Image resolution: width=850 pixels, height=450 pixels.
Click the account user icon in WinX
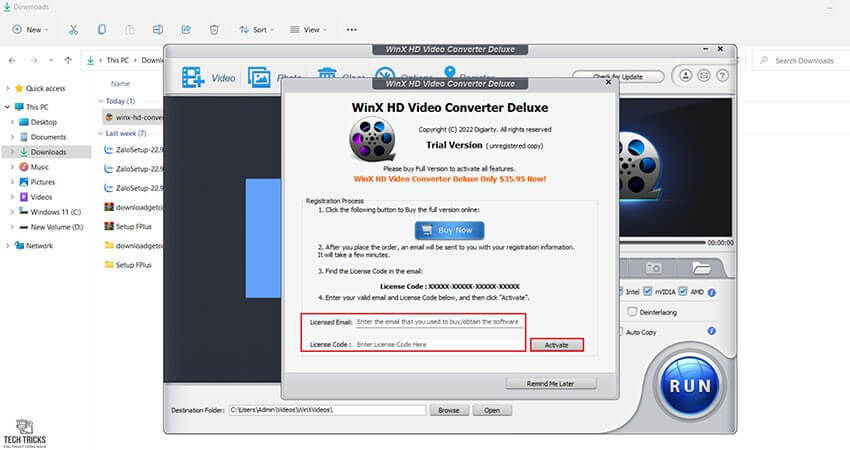[x=686, y=76]
